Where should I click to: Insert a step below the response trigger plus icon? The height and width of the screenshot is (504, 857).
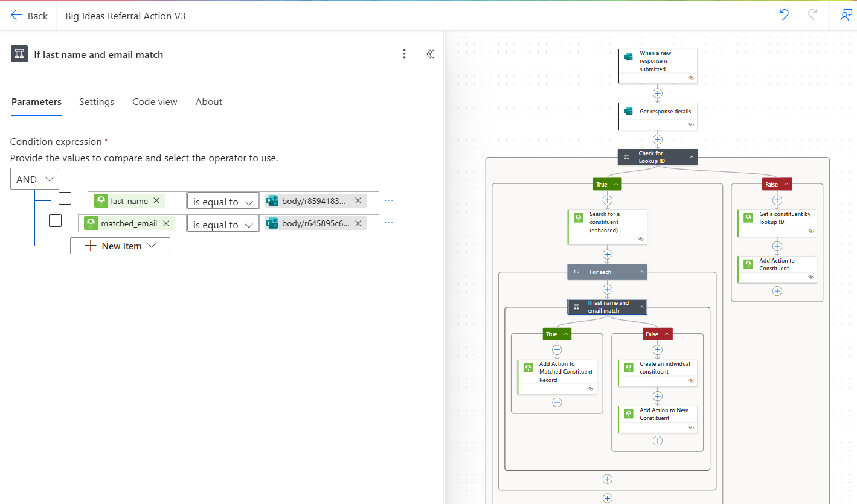657,93
